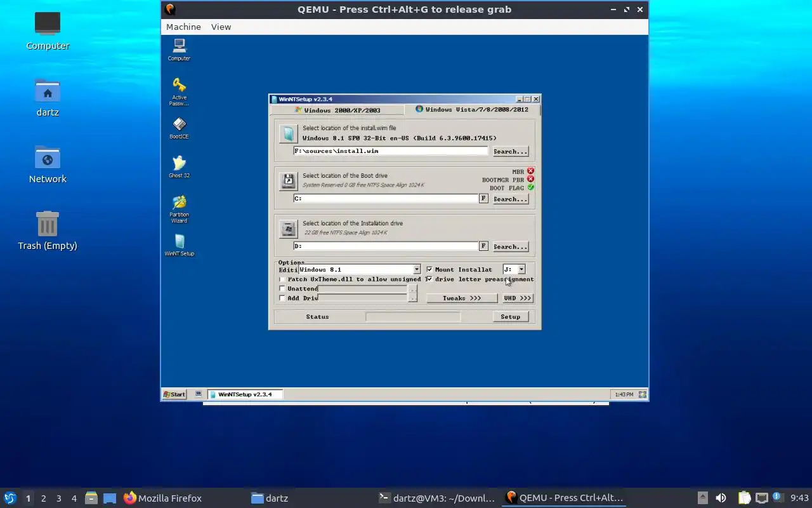Viewport: 812px width, 508px height.
Task: Click the C: boot drive path field
Action: point(386,199)
